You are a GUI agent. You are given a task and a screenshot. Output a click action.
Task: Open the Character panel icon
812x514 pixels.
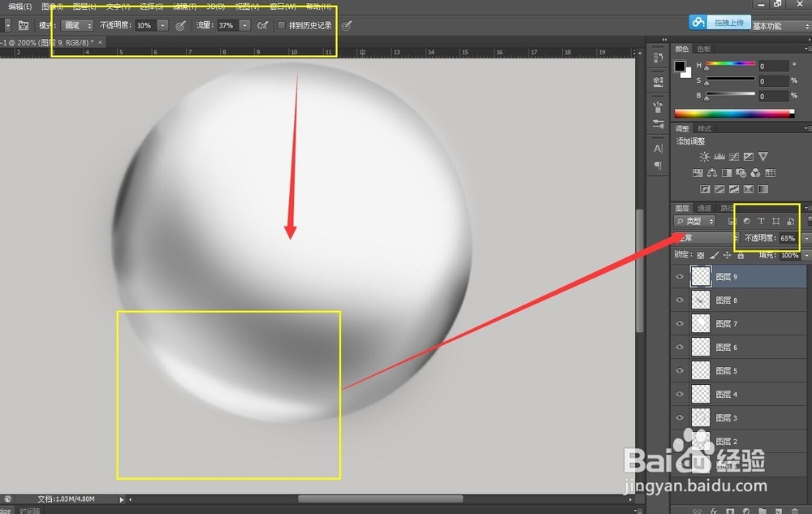coord(659,149)
